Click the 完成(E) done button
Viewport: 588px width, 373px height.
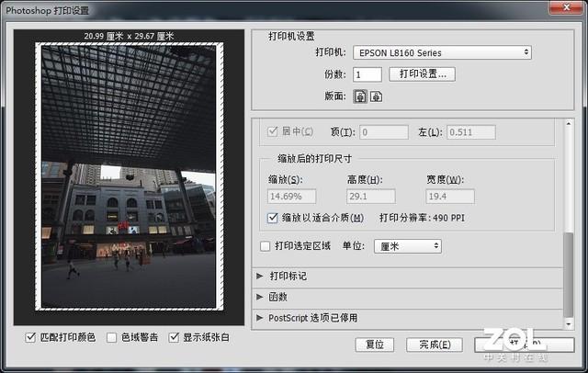(x=434, y=345)
